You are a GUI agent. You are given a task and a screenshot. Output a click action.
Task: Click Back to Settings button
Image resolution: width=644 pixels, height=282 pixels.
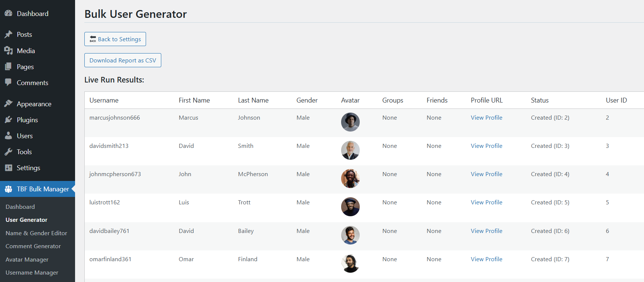pos(115,39)
